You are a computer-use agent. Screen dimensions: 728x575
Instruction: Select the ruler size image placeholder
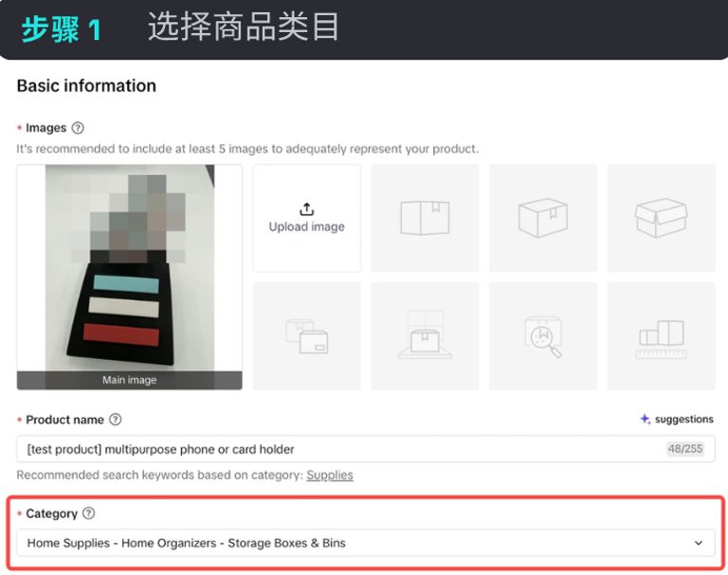tap(661, 336)
